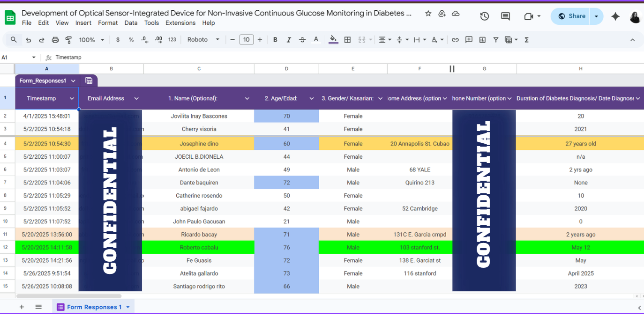This screenshot has height=317, width=644.
Task: Click the paint format roller icon
Action: tap(68, 40)
